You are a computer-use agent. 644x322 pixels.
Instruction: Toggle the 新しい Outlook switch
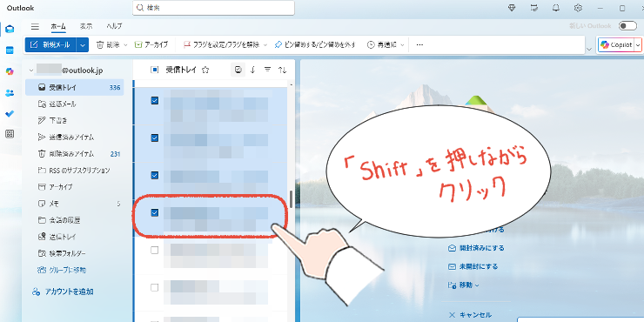(x=627, y=26)
